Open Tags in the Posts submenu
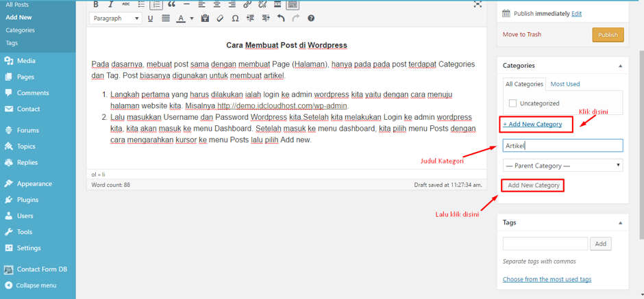 (x=12, y=42)
